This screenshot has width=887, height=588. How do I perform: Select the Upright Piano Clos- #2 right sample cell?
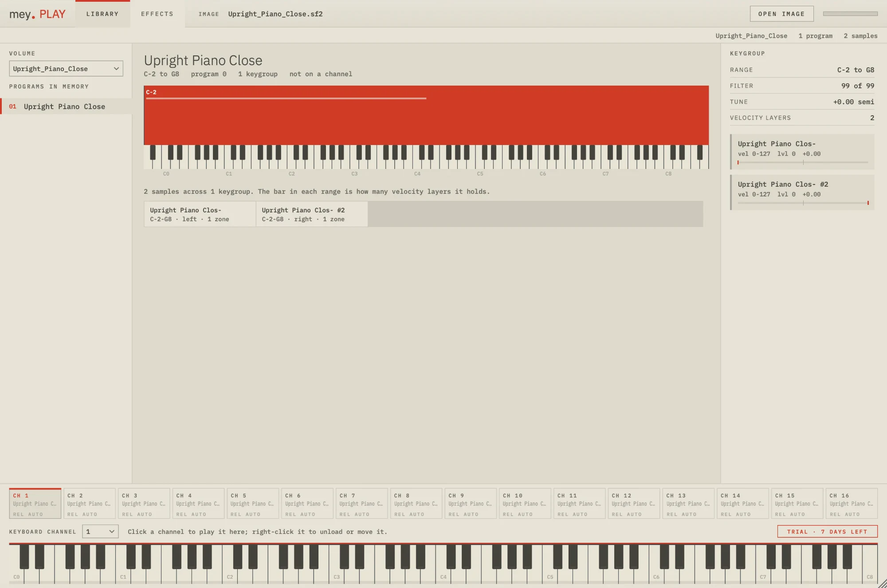point(312,214)
